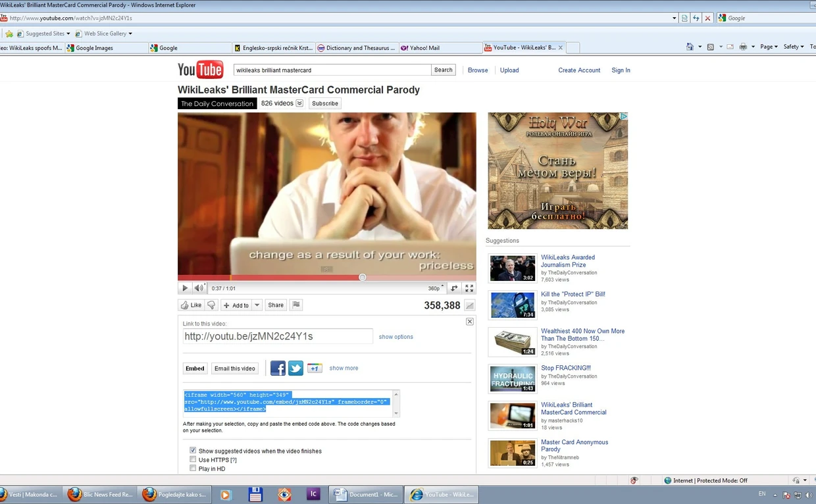Viewport: 816px width, 504px height.
Task: Enable the Play in HD checkbox
Action: tap(193, 468)
